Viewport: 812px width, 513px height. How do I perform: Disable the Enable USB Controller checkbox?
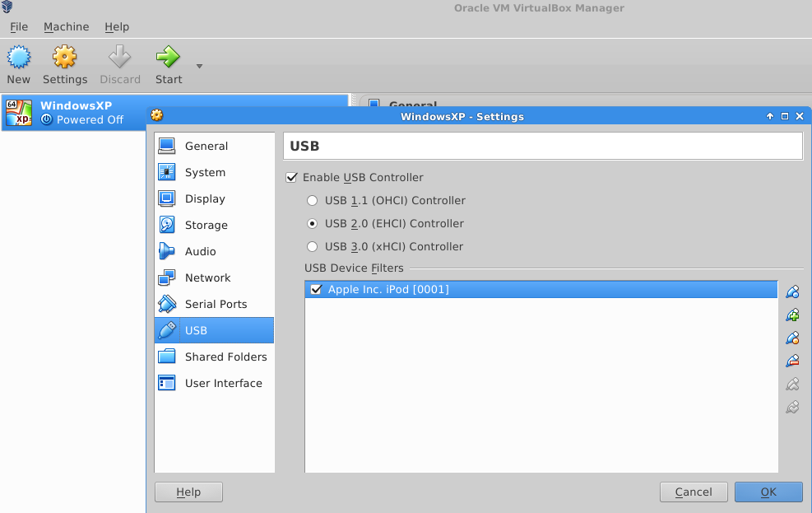[x=291, y=177]
